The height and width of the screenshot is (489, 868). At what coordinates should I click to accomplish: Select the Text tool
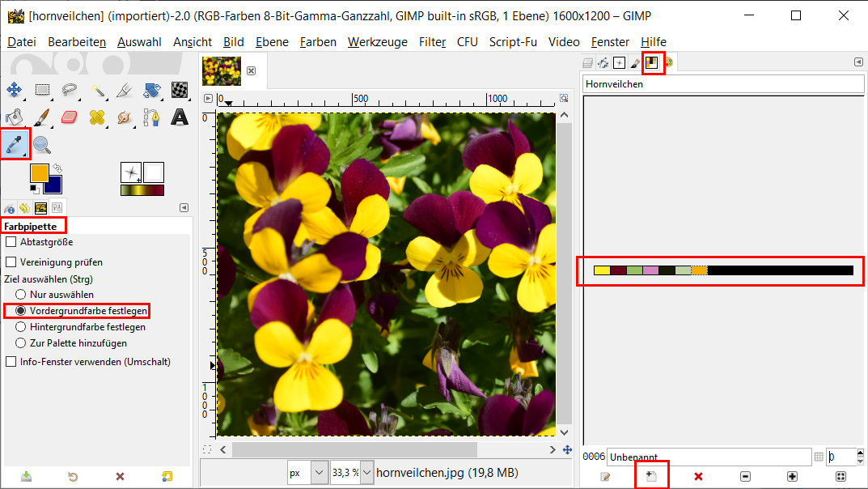point(180,117)
